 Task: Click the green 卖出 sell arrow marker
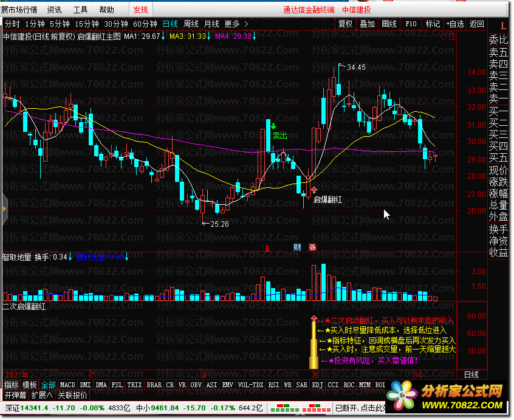coord(273,126)
